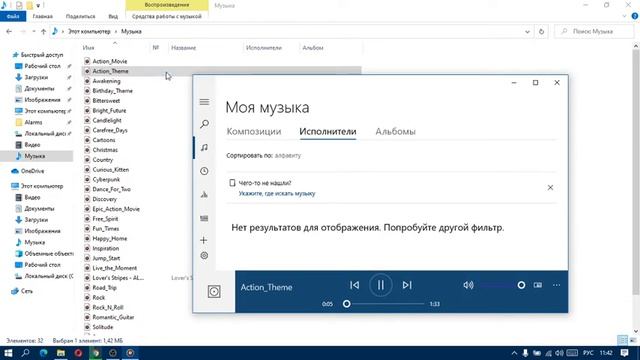Create new playlist with plus icon

[204, 240]
